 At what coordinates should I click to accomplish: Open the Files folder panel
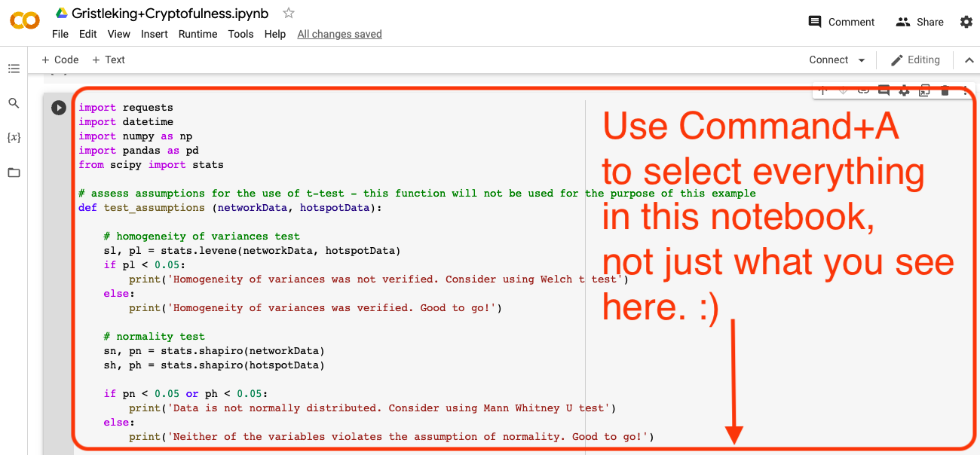point(14,173)
